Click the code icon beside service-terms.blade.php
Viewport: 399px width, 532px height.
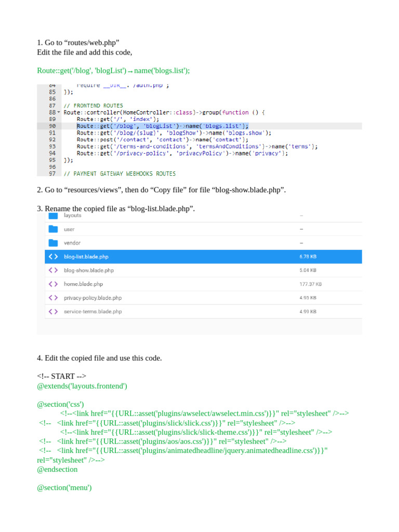(x=54, y=312)
